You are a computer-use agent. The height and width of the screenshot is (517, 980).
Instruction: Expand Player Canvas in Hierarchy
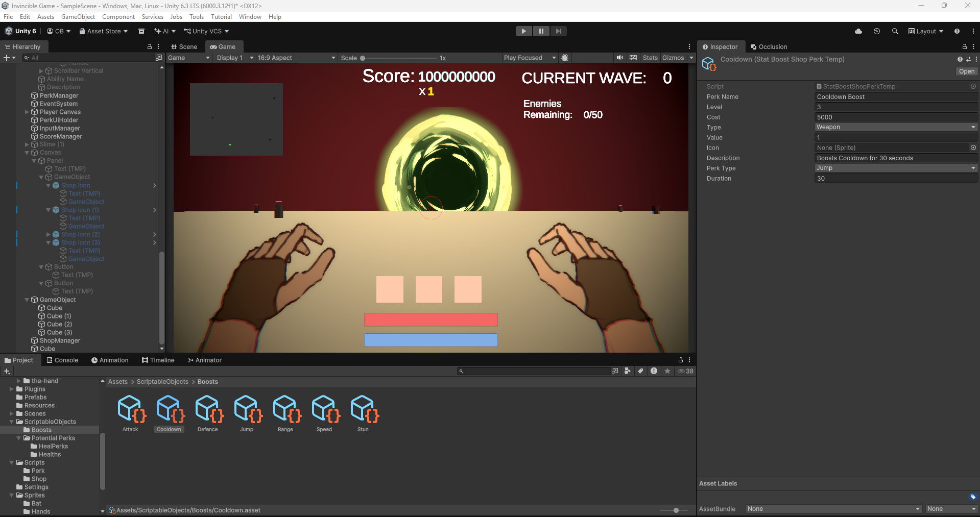coord(27,112)
